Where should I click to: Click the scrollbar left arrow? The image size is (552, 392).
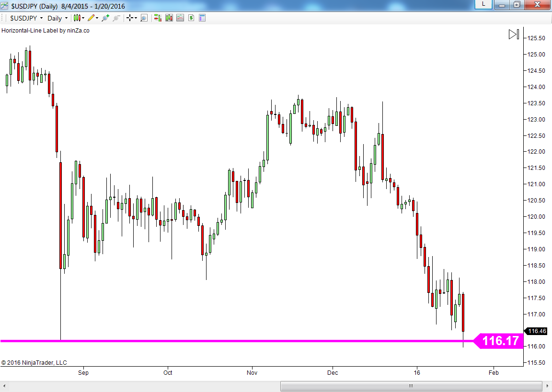click(x=4, y=386)
